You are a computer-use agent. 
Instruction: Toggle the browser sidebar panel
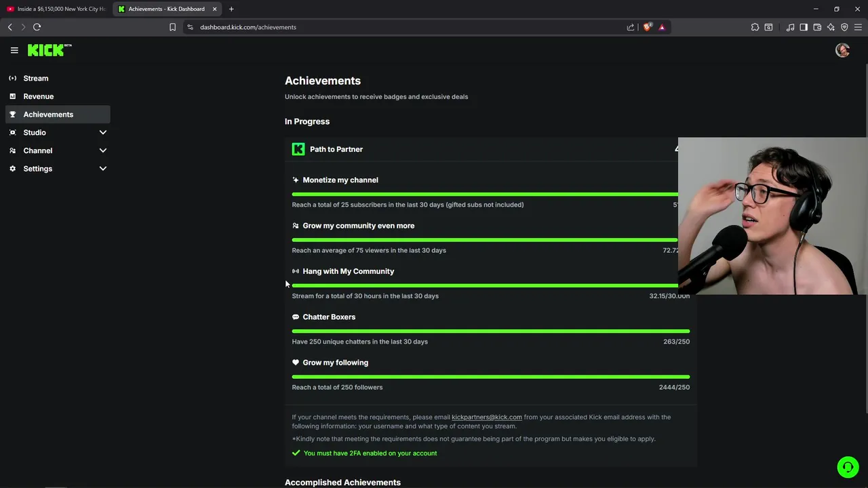click(804, 27)
